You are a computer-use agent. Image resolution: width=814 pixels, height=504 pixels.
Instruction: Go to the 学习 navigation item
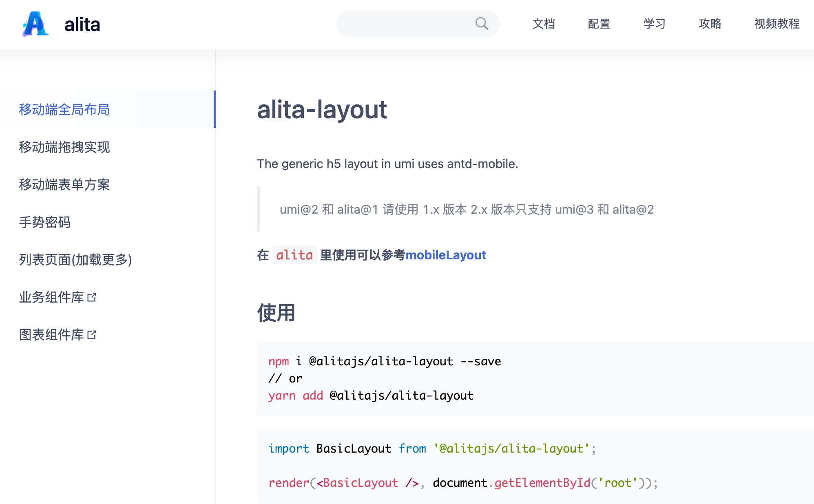[655, 24]
